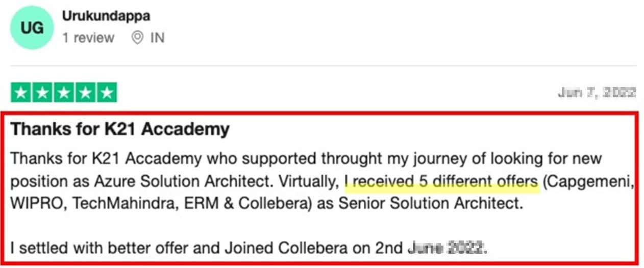Click the fourth green rating star
Image resolution: width=644 pixels, height=268 pixels.
coord(85,93)
